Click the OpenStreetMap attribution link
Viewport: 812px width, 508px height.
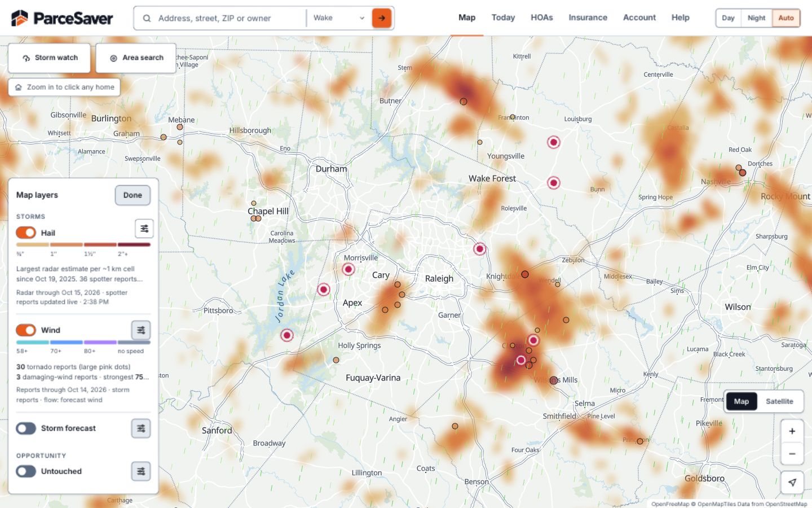pyautogui.click(x=788, y=504)
